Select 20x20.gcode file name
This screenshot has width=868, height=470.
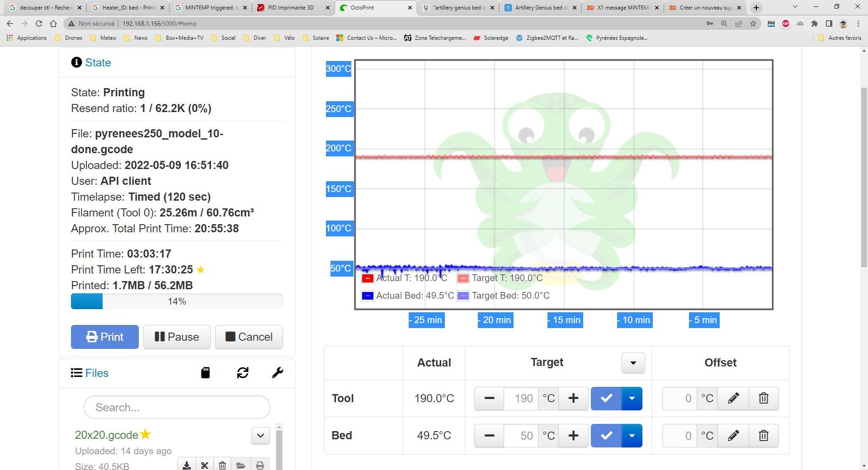(106, 435)
